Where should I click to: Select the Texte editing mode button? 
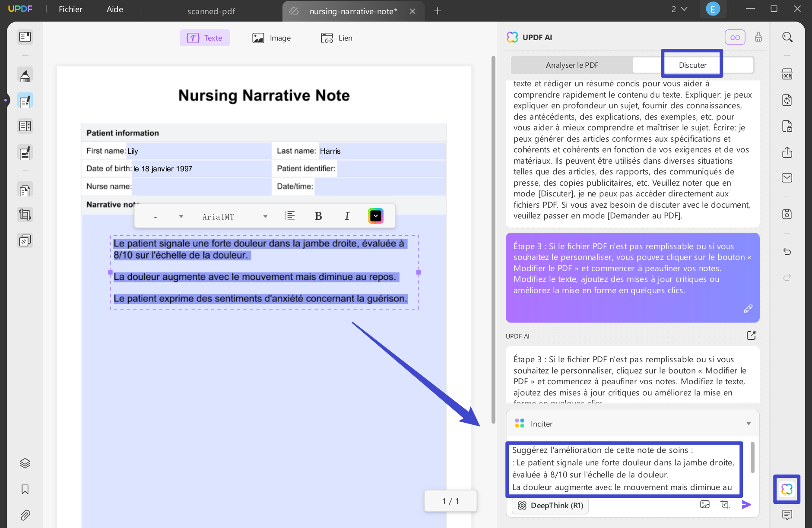coord(204,38)
